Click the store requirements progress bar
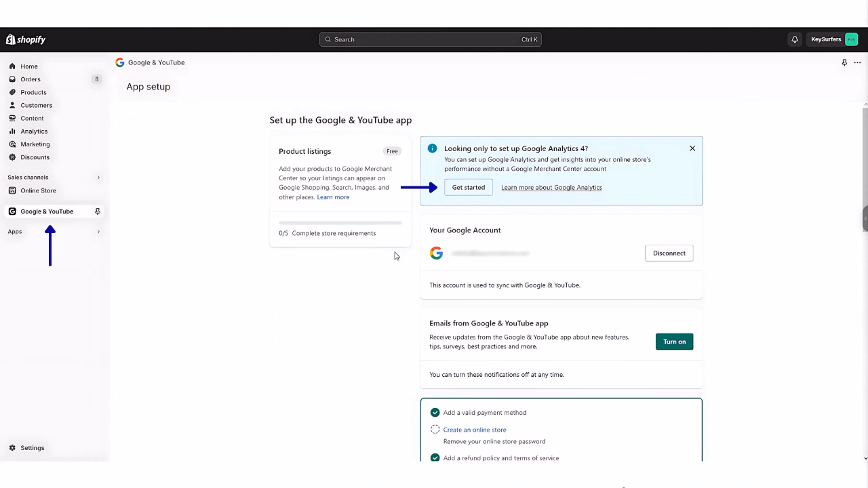 click(340, 222)
